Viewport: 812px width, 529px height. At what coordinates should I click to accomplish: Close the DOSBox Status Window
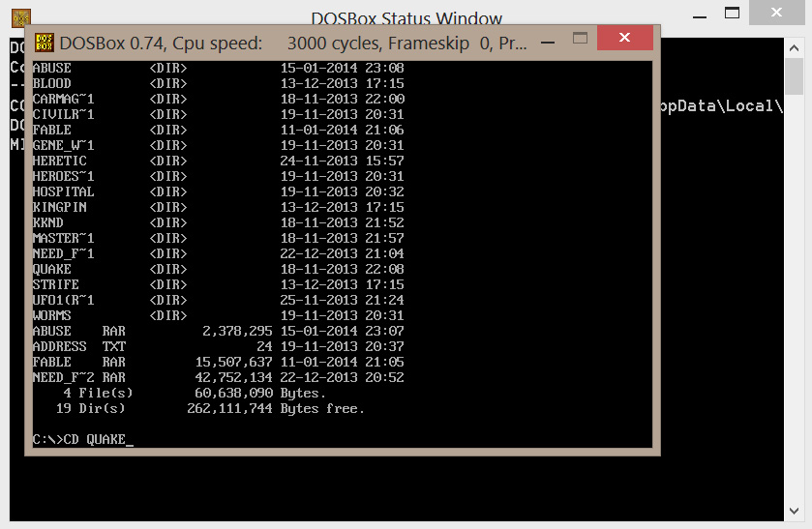click(x=777, y=12)
